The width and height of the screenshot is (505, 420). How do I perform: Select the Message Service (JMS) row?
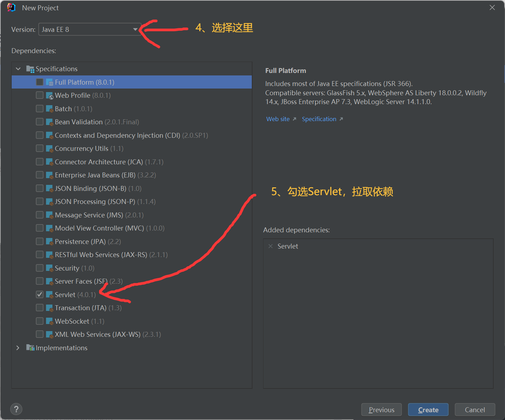point(132,215)
